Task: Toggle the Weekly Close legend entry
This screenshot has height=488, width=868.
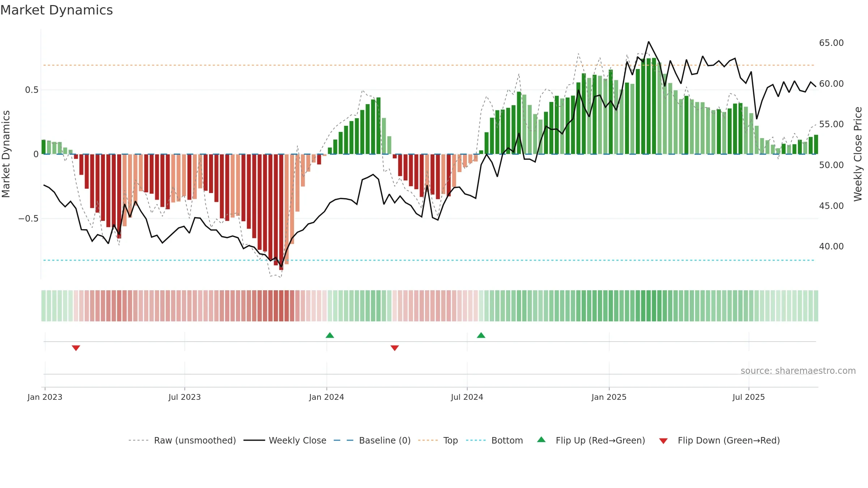Action: pos(285,440)
